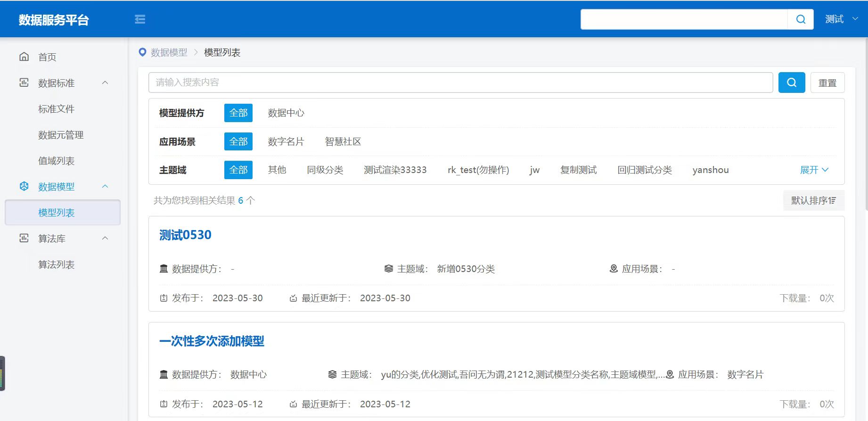868x421 pixels.
Task: Open the 测试0530 model title link
Action: pyautogui.click(x=185, y=235)
